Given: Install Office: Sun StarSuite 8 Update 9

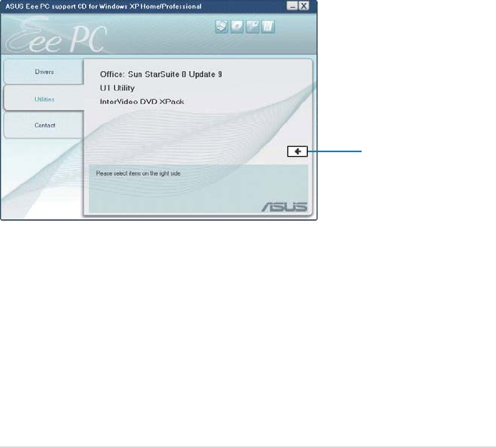Looking at the screenshot, I should point(161,74).
